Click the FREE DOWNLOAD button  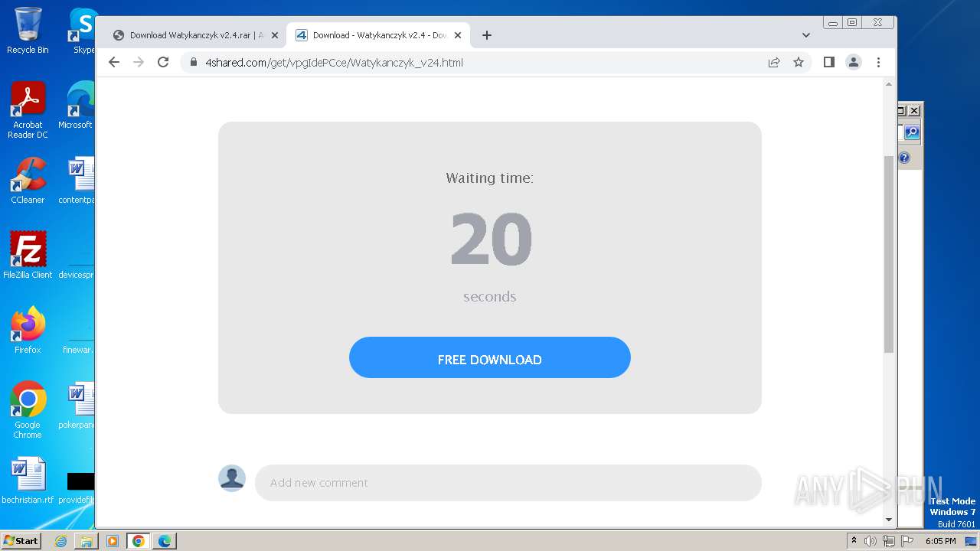pos(490,357)
